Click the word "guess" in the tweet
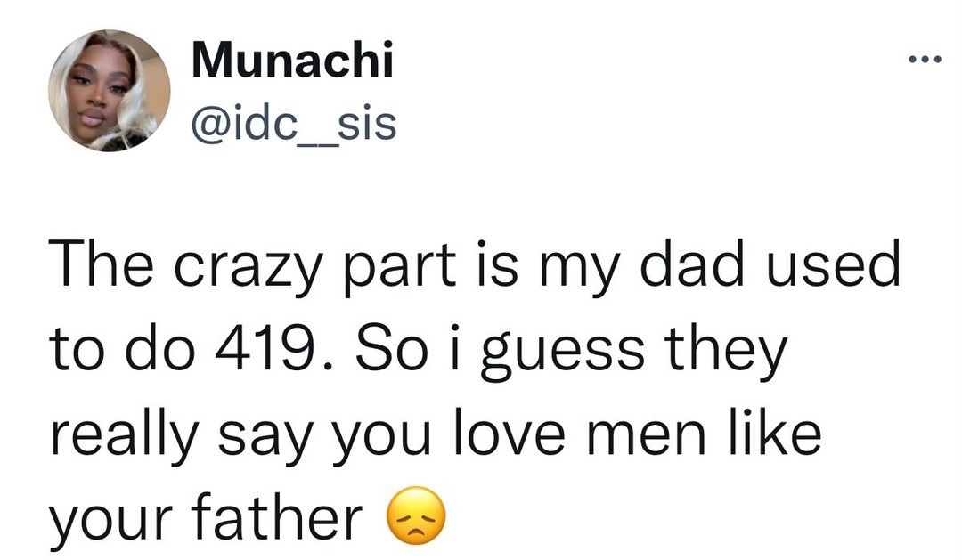Screen dimensions: 962x560 (563, 356)
